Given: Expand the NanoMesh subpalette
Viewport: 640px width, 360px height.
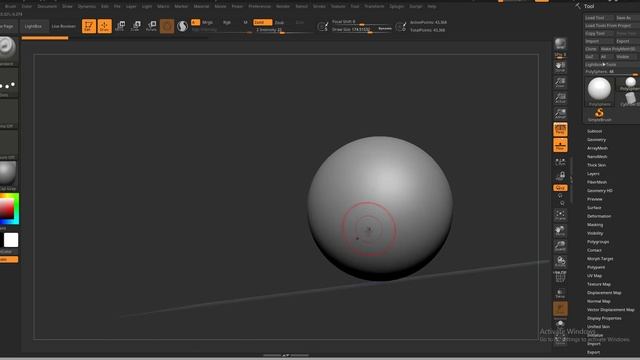Looking at the screenshot, I should (x=597, y=157).
